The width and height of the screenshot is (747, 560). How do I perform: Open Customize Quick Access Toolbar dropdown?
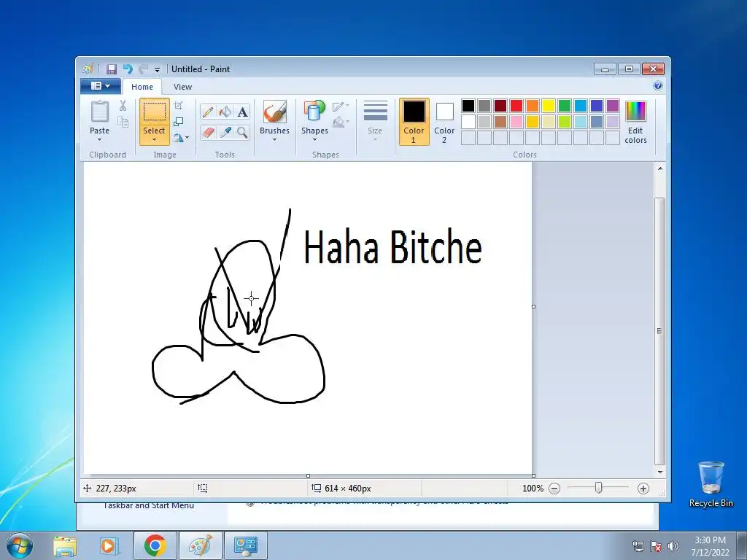(x=158, y=69)
